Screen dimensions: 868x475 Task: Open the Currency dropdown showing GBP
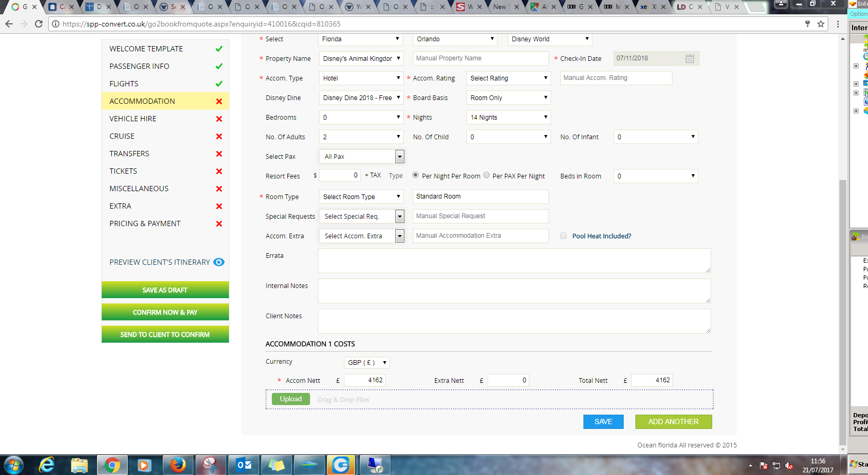point(367,363)
